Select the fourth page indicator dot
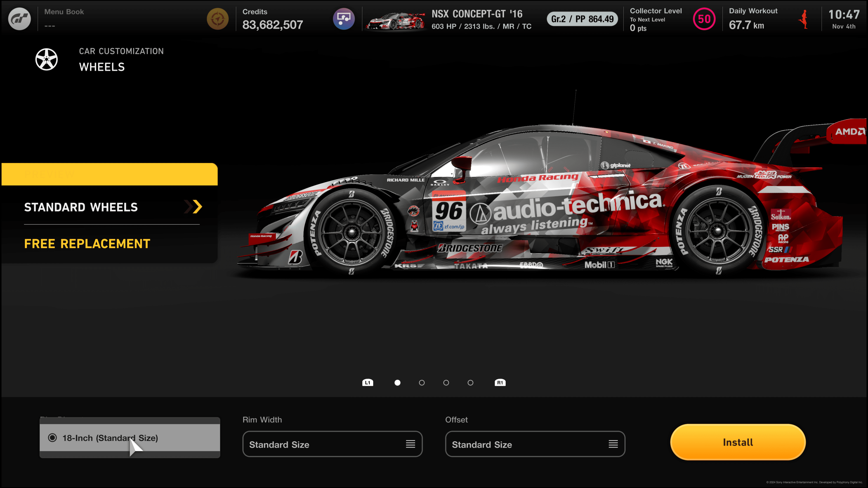 (x=470, y=382)
